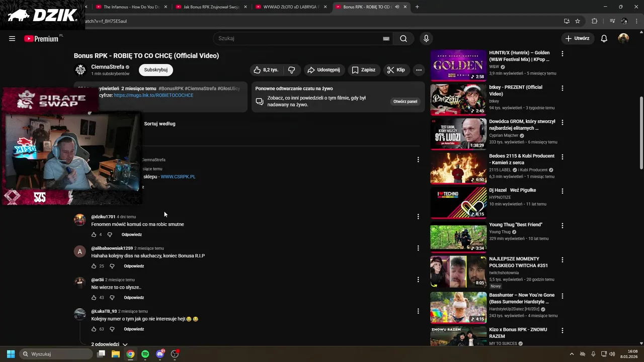Open a new browser tab
The height and width of the screenshot is (362, 644).
[417, 7]
